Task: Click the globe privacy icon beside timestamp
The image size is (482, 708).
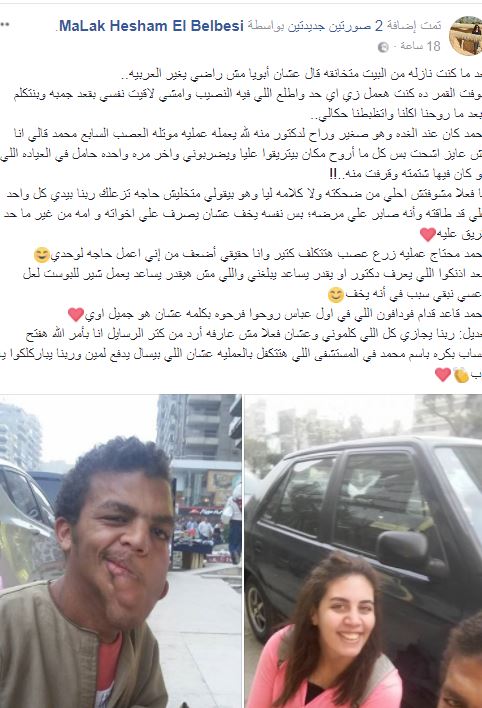Action: (383, 47)
